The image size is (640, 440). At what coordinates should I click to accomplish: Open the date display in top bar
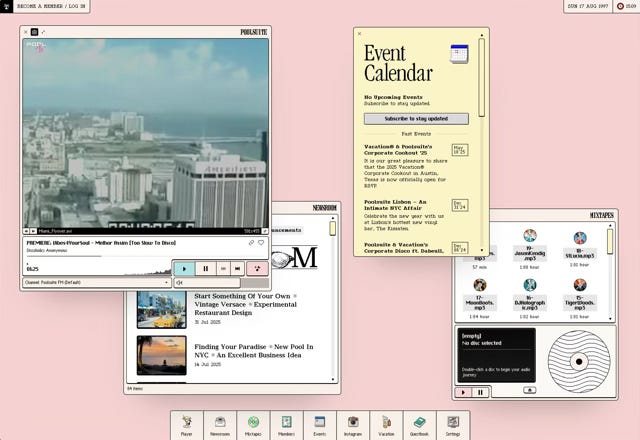588,6
